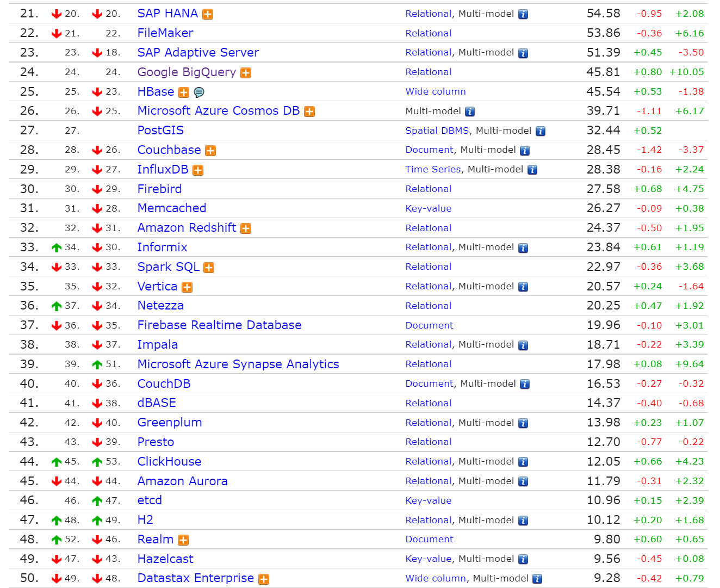720x588 pixels.
Task: Click the info icon in the ClickHouse row
Action: pos(523,462)
